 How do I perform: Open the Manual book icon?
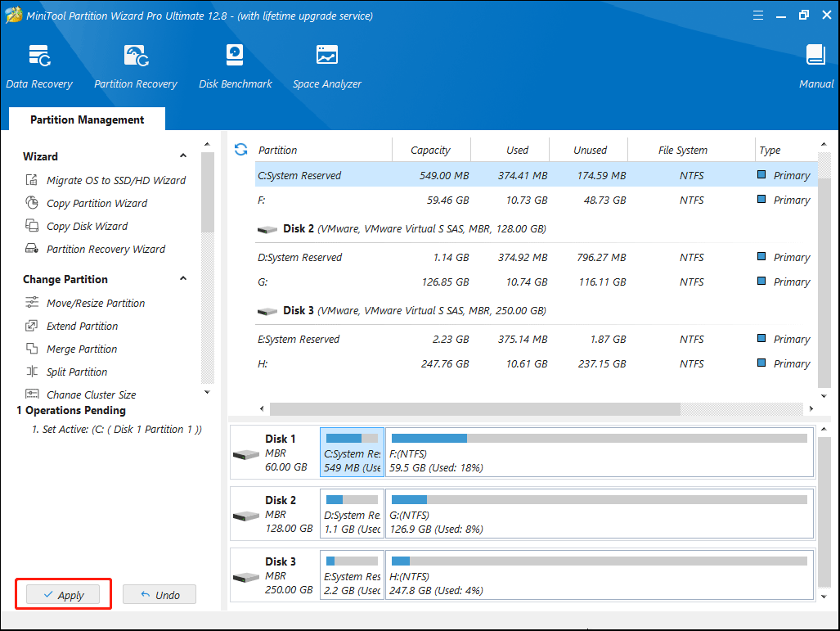816,55
